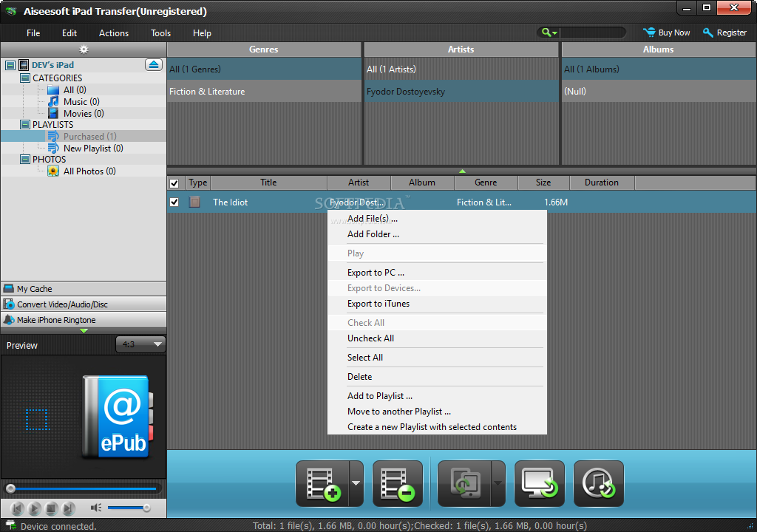Screen dimensions: 757x532
Task: Choose Select All in context menu
Action: tap(437, 358)
